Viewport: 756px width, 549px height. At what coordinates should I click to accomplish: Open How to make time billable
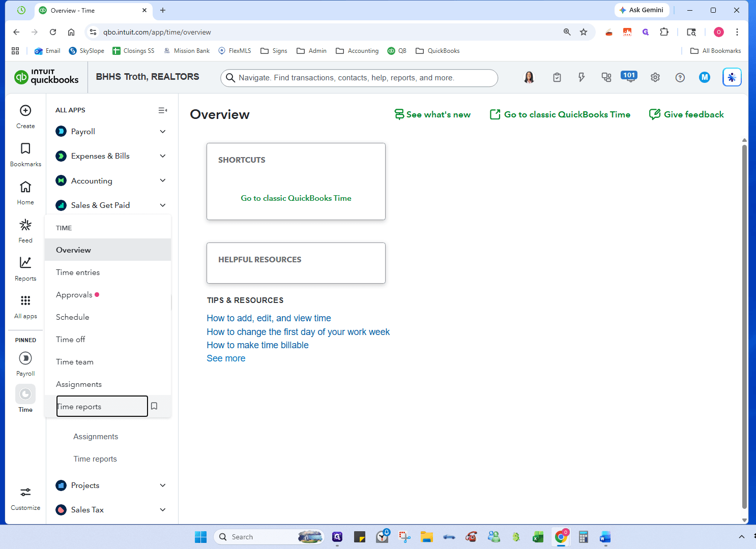pyautogui.click(x=257, y=345)
